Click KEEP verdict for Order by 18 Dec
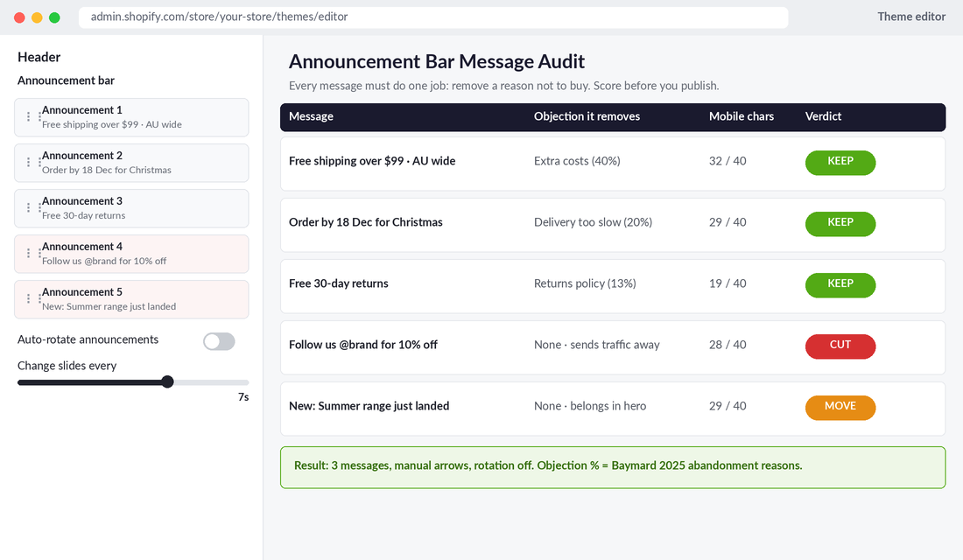The image size is (963, 560). [x=840, y=223]
